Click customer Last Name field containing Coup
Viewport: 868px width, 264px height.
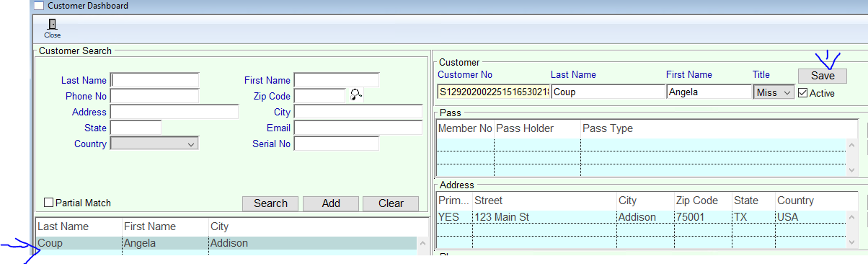(x=608, y=92)
